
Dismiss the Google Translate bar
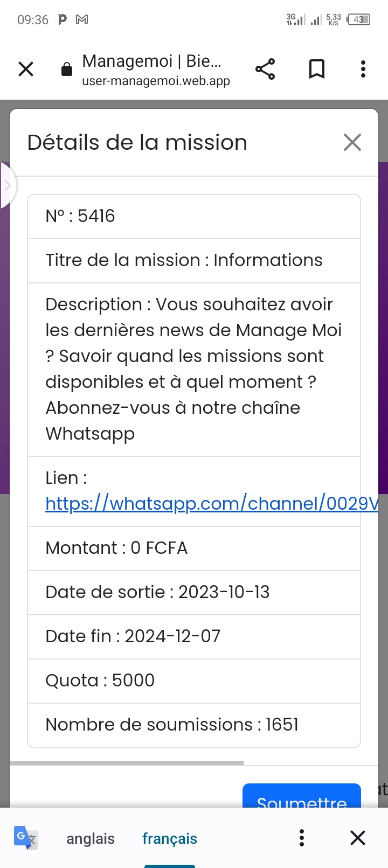[x=358, y=838]
